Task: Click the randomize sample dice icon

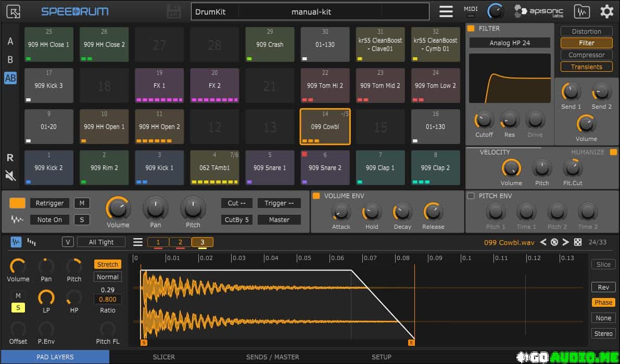Action: [x=578, y=242]
